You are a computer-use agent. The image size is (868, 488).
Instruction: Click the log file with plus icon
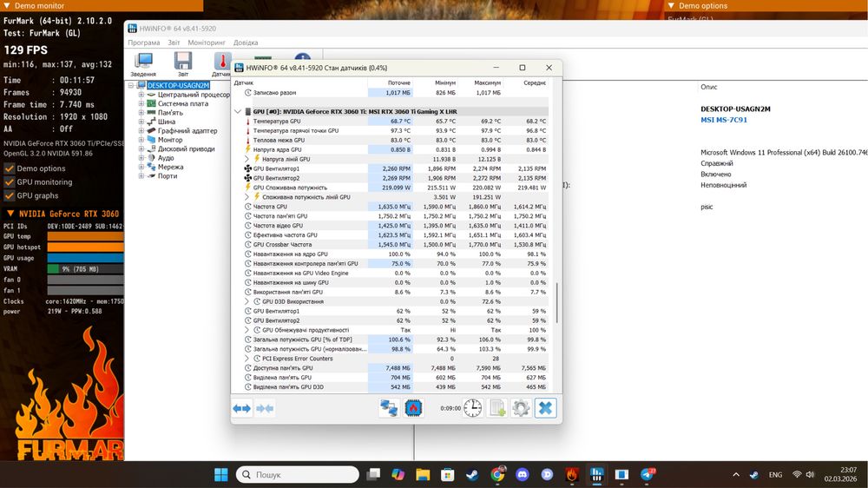pos(497,408)
